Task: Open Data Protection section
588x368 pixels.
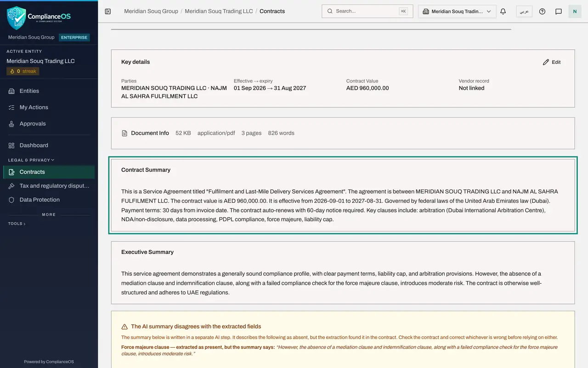Action: click(x=49, y=200)
